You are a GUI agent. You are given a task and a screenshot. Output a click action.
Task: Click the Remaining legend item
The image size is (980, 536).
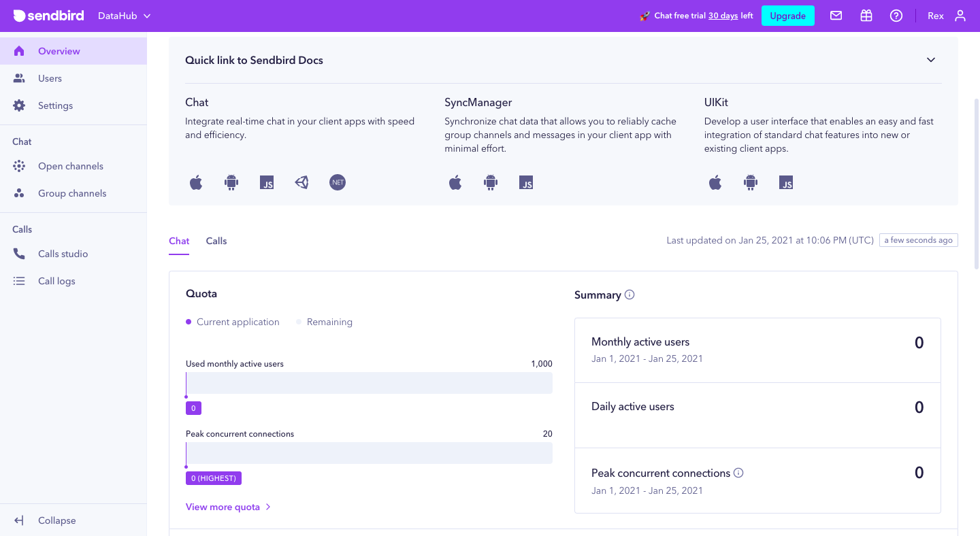tap(324, 322)
